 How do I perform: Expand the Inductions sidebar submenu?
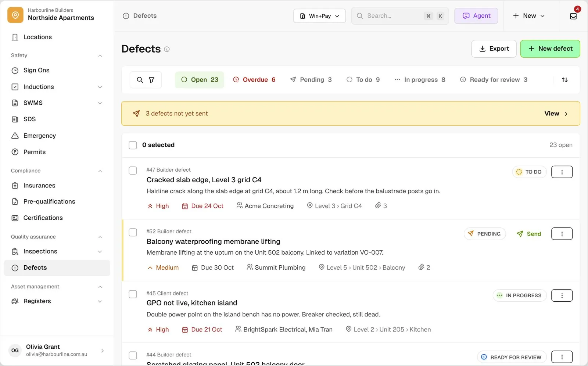tap(100, 87)
